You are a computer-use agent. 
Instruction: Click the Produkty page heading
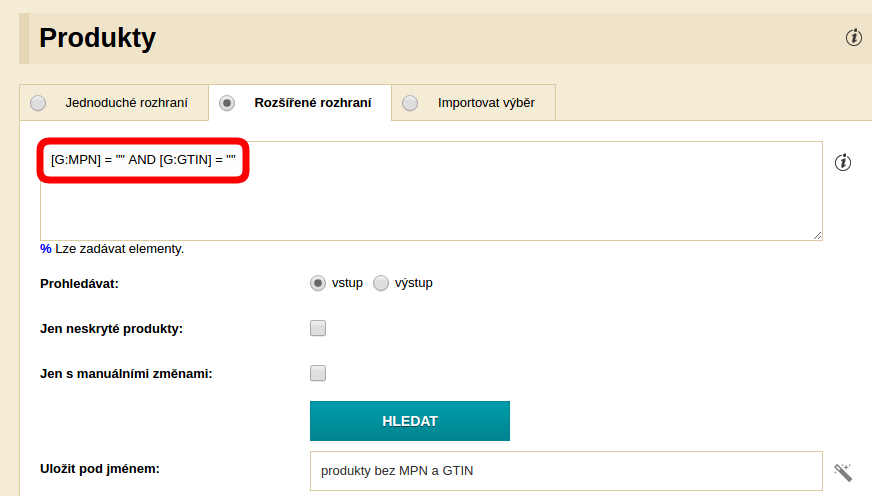[x=97, y=38]
